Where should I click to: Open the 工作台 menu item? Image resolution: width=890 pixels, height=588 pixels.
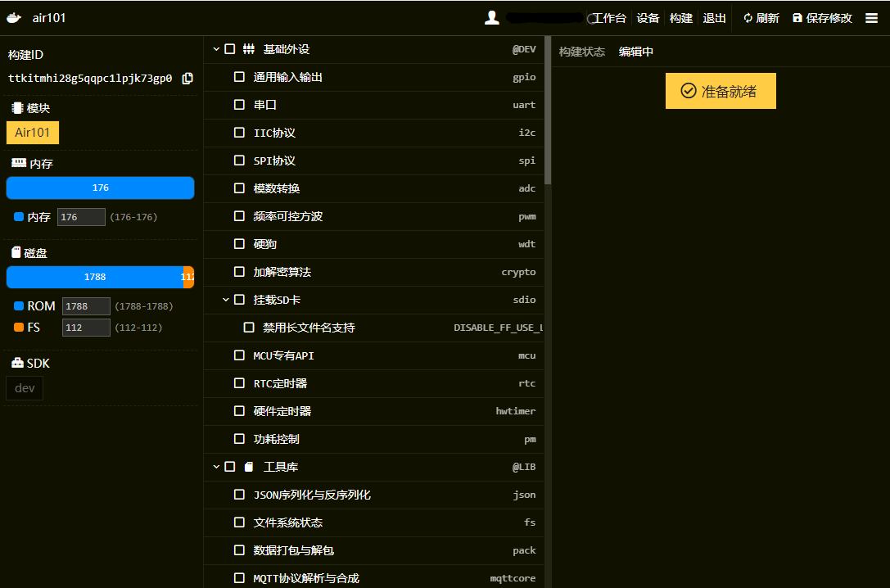pyautogui.click(x=609, y=18)
